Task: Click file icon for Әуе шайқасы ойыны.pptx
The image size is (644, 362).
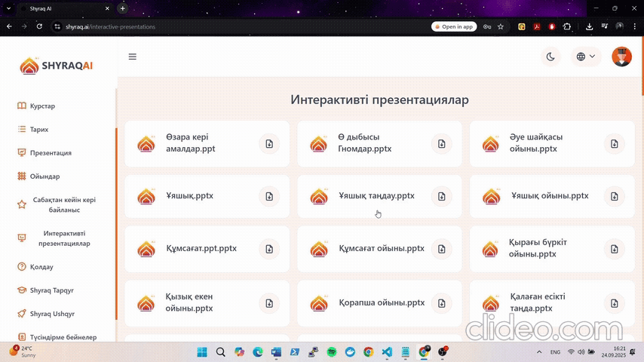Action: [614, 143]
